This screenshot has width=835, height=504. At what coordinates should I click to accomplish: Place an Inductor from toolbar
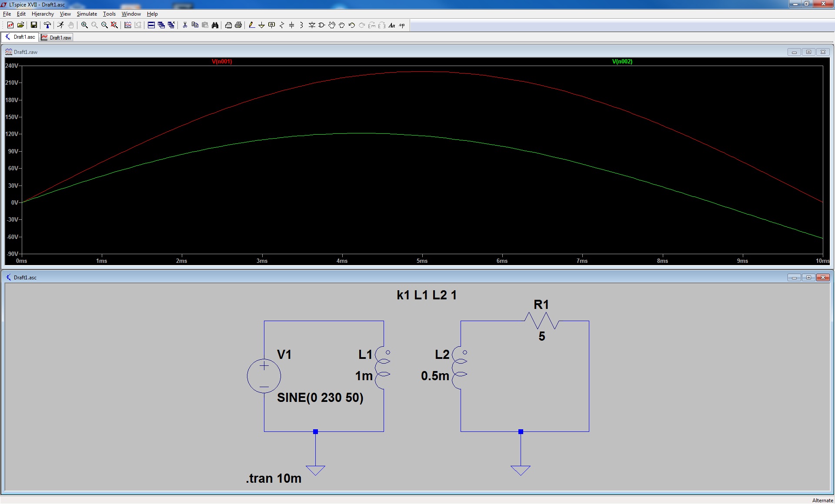(301, 25)
